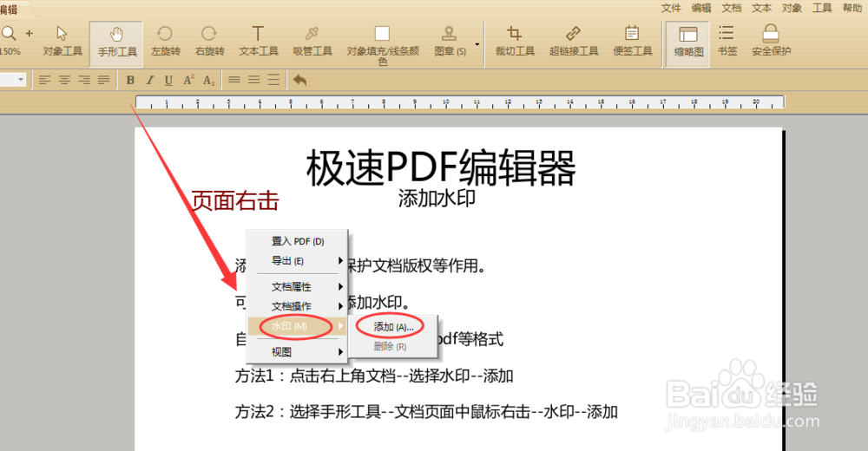
Task: Align text left
Action: (45, 81)
